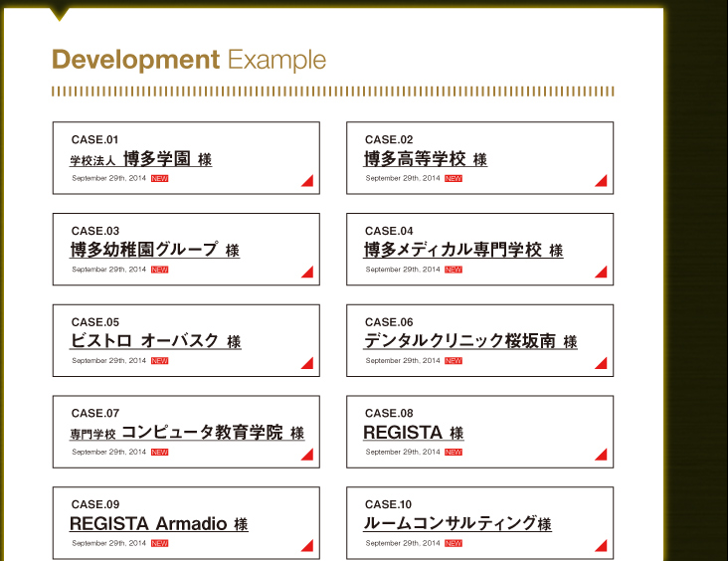728x561 pixels.
Task: Click September 29th date in CASE.10 card
Action: 403,543
